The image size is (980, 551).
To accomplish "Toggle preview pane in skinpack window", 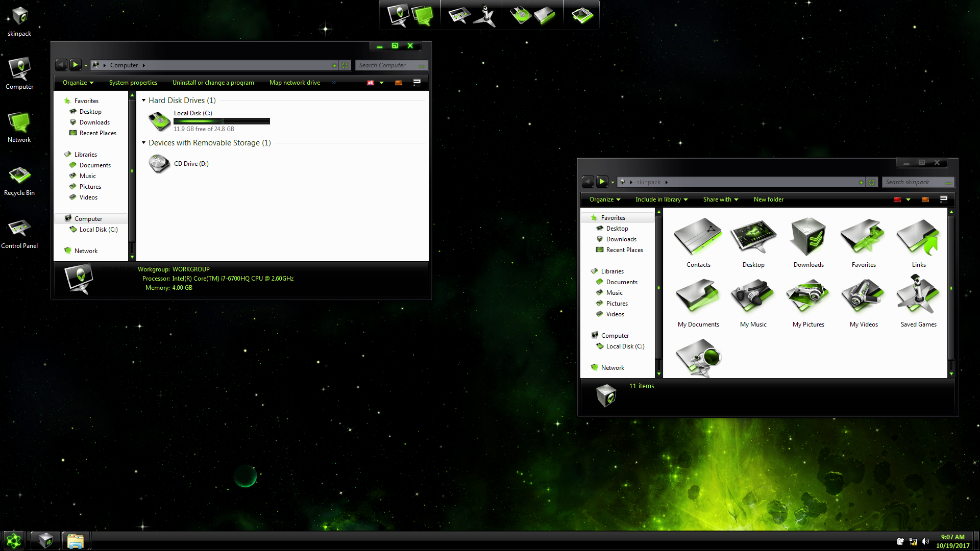I will pyautogui.click(x=925, y=199).
